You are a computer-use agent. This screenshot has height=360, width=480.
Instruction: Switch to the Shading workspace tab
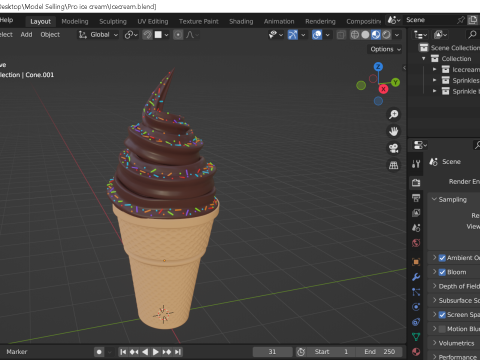coord(241,21)
